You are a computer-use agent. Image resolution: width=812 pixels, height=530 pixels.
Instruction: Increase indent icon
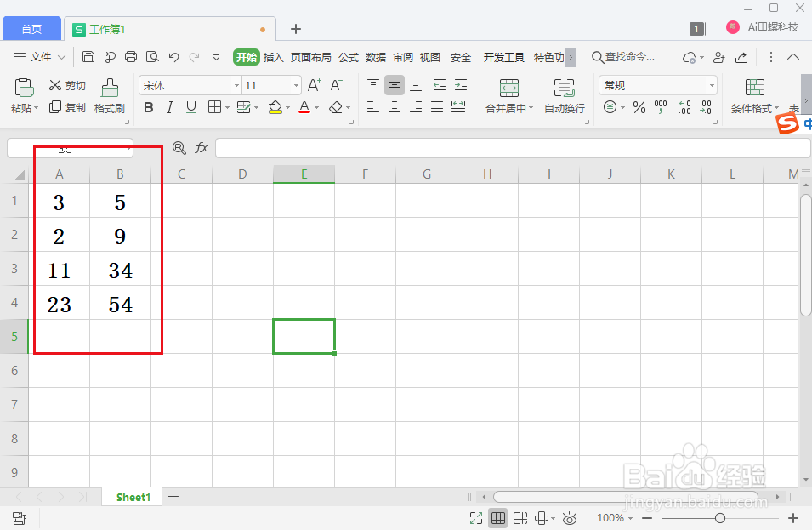[x=461, y=85]
